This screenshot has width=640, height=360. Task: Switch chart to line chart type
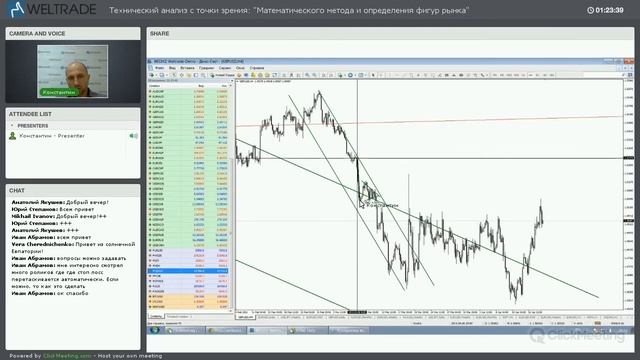[298, 75]
